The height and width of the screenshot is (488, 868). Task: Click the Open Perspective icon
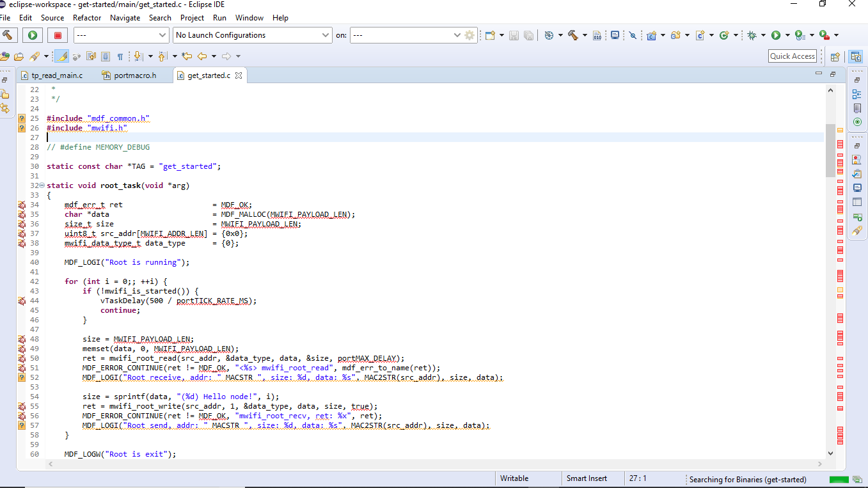835,56
